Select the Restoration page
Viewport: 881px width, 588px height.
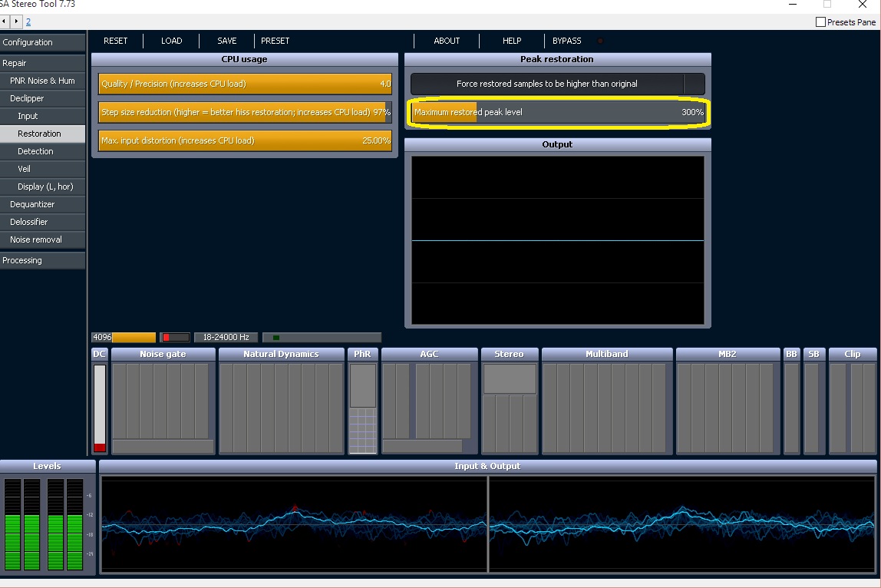pyautogui.click(x=43, y=134)
